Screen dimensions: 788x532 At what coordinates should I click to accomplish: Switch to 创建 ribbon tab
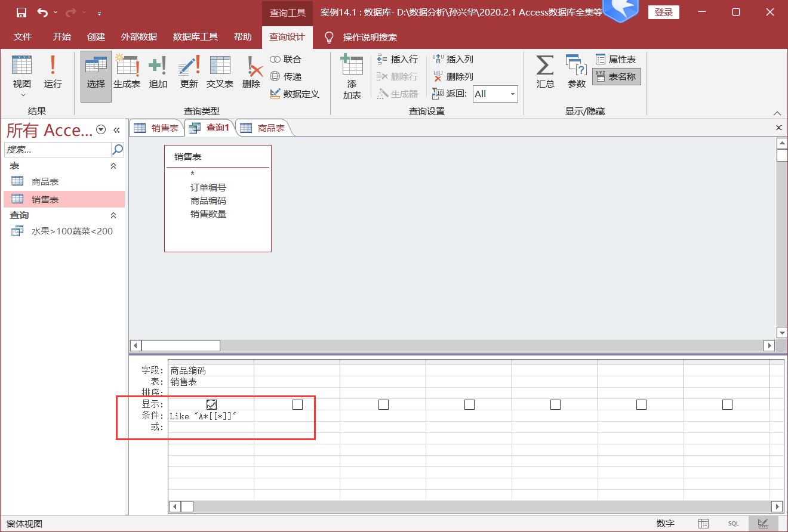click(96, 37)
